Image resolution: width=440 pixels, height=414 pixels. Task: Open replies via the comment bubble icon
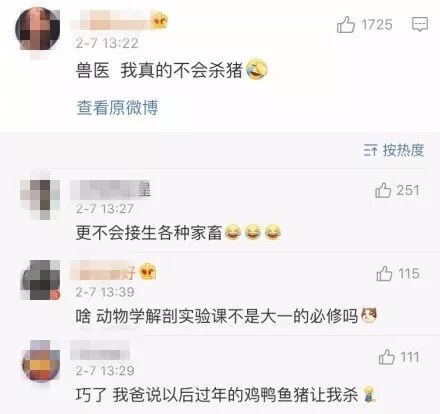420,24
